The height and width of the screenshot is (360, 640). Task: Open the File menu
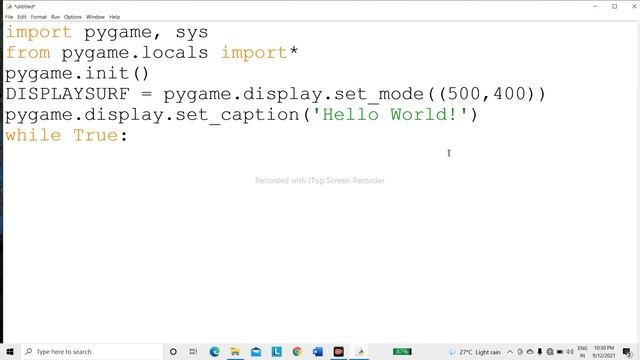click(x=9, y=17)
